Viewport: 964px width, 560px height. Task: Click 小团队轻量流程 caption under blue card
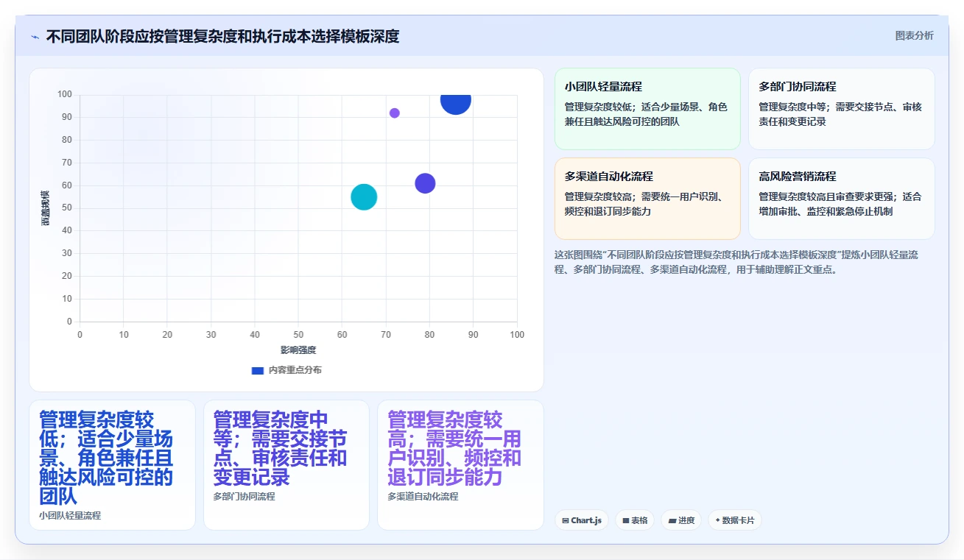70,516
